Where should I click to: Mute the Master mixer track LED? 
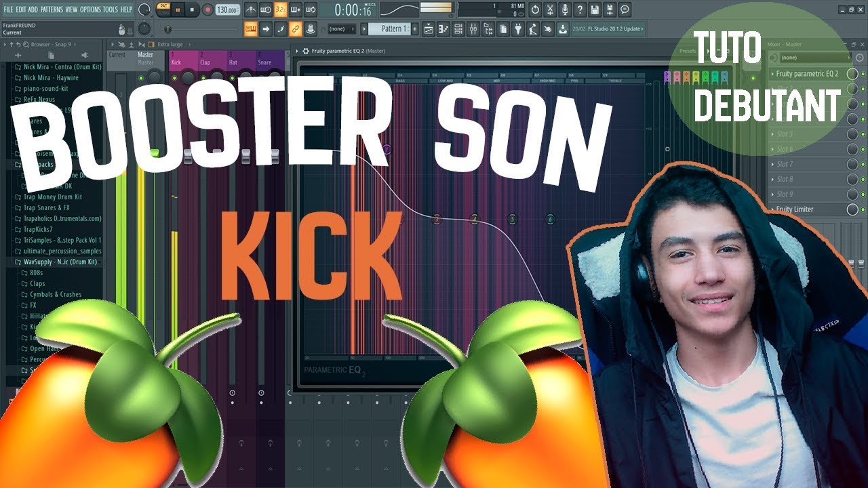141,79
